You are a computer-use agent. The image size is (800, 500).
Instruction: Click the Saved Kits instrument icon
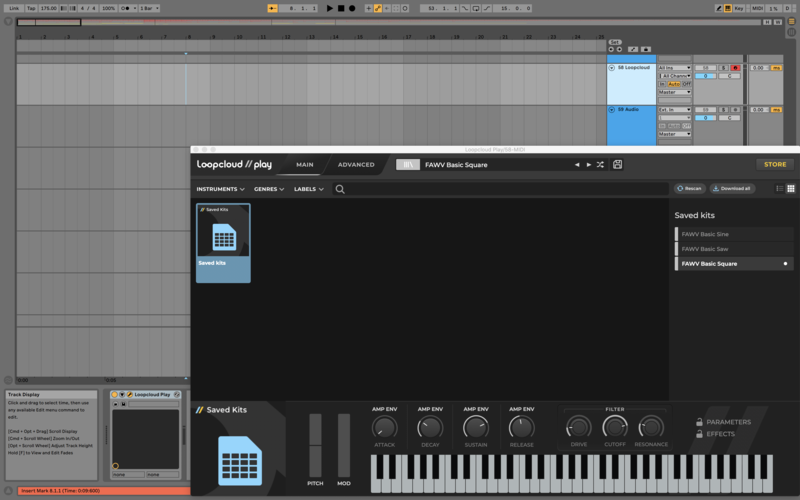pos(239,460)
